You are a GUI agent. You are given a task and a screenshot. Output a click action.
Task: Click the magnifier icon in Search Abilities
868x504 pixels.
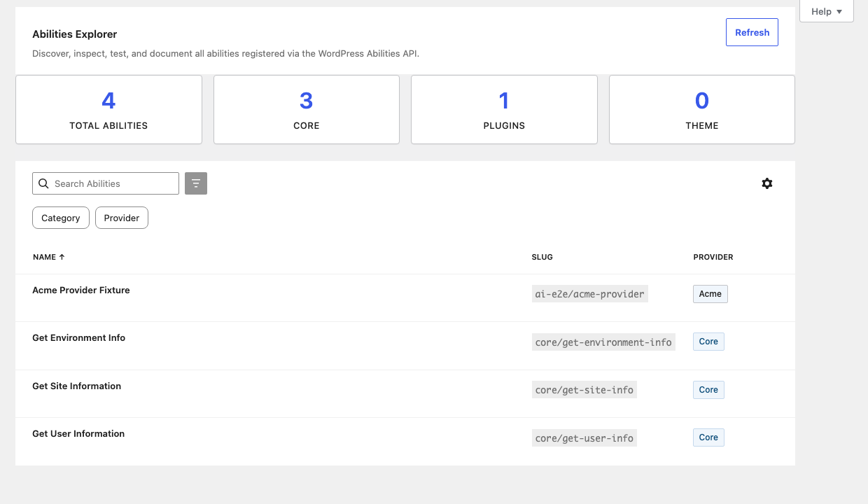coord(43,183)
